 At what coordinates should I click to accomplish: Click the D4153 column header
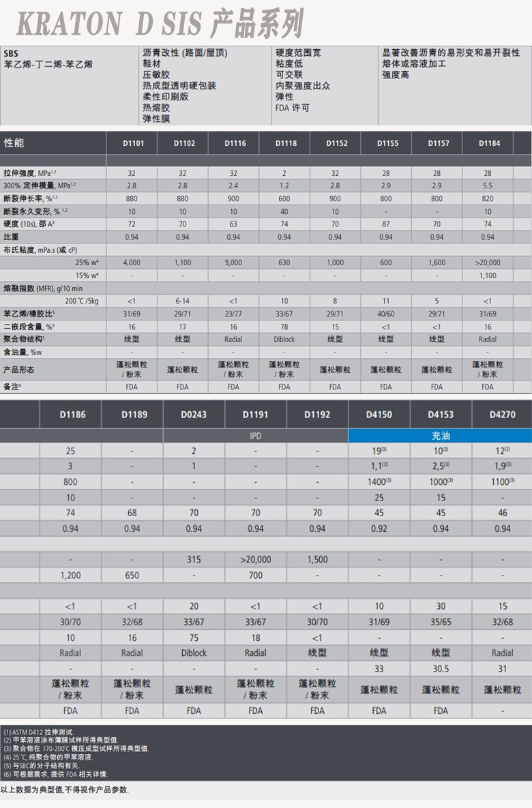pos(441,415)
